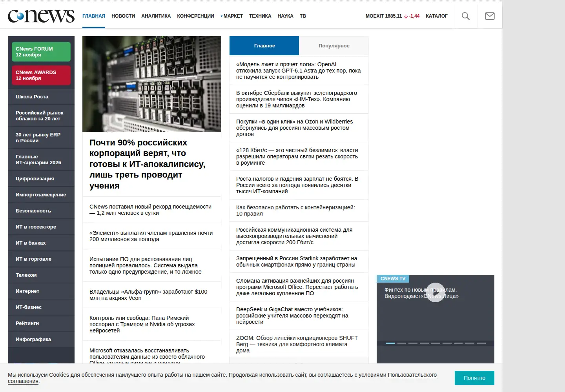The image size is (565, 392).
Task: Select the first video carousel indicator
Action: [390, 343]
